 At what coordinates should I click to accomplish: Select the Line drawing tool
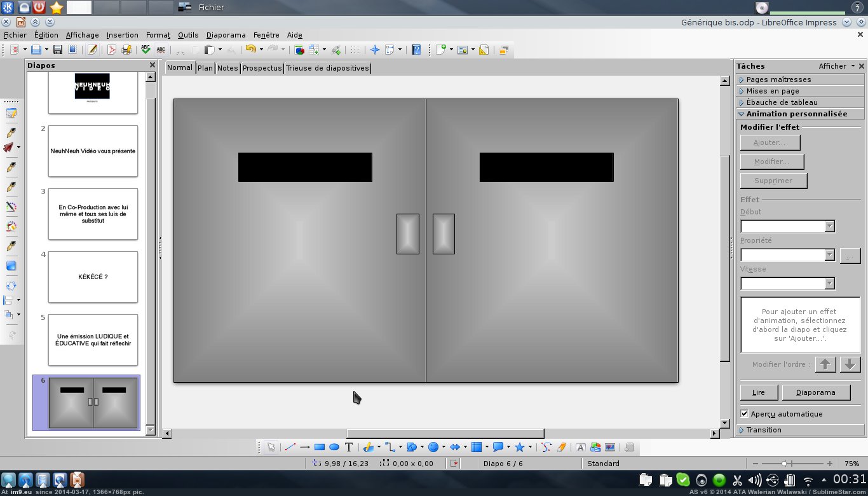[x=290, y=447]
